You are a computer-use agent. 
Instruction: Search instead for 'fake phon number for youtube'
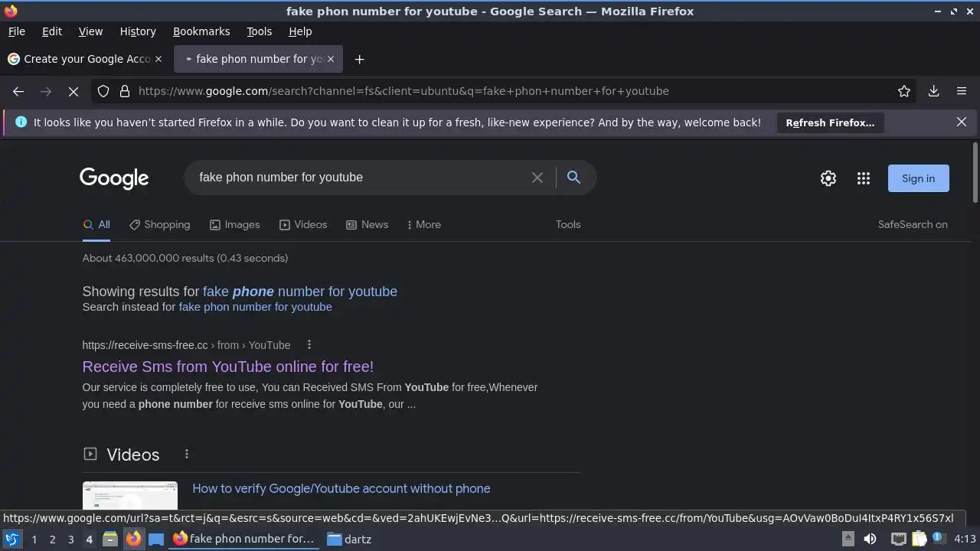point(256,307)
